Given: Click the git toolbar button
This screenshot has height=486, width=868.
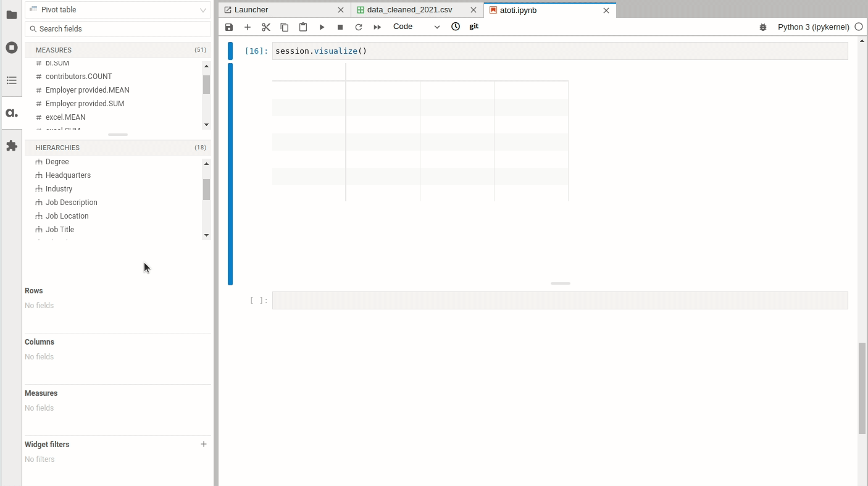Looking at the screenshot, I should click(474, 27).
